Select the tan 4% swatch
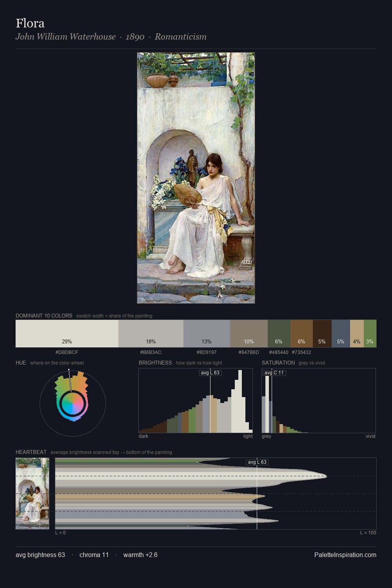This screenshot has height=588, width=392. [357, 333]
